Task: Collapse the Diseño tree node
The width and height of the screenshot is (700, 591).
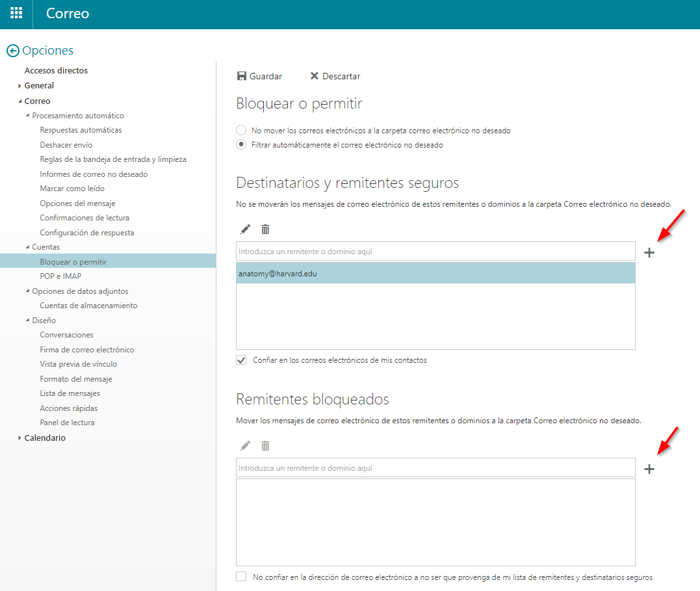Action: [x=28, y=320]
